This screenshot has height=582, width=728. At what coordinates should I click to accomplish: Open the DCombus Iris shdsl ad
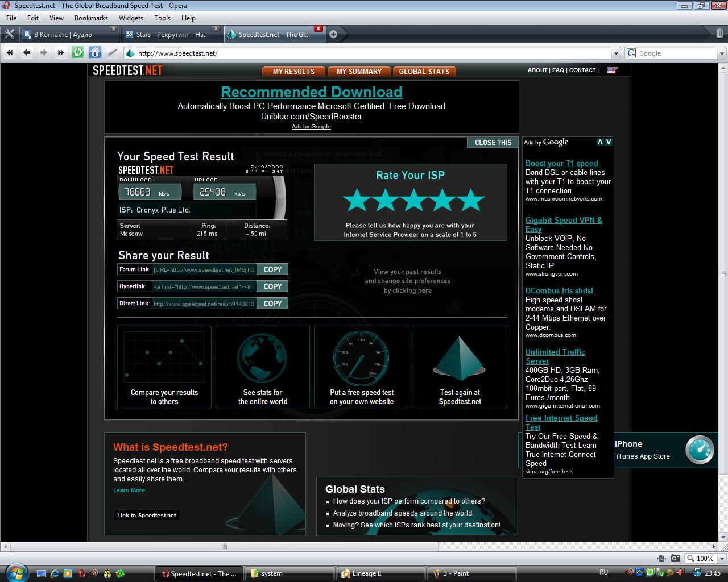pyautogui.click(x=559, y=290)
